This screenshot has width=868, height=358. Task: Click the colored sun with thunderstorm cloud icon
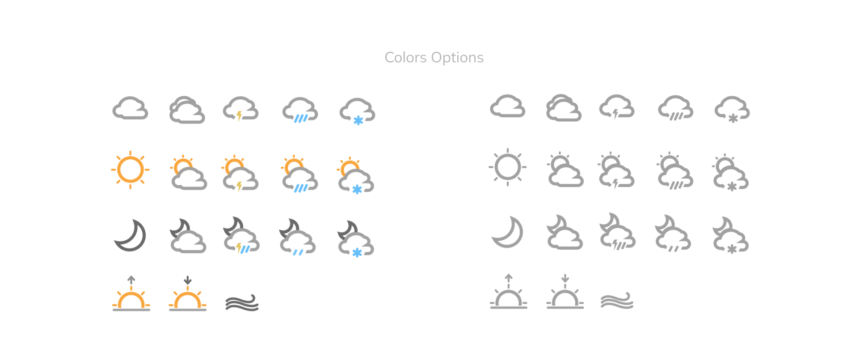point(240,173)
